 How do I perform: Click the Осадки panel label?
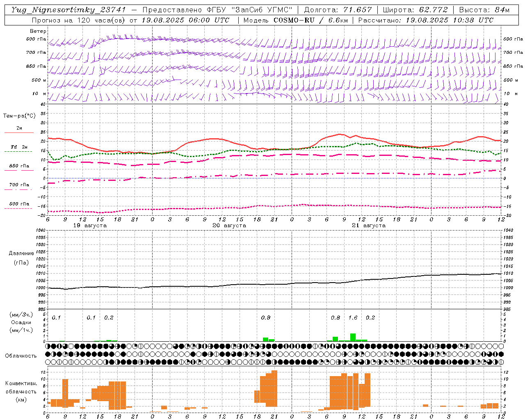21,322
